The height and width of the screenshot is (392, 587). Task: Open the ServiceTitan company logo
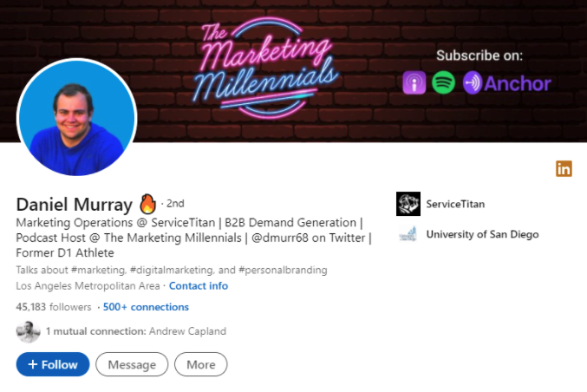pos(408,204)
